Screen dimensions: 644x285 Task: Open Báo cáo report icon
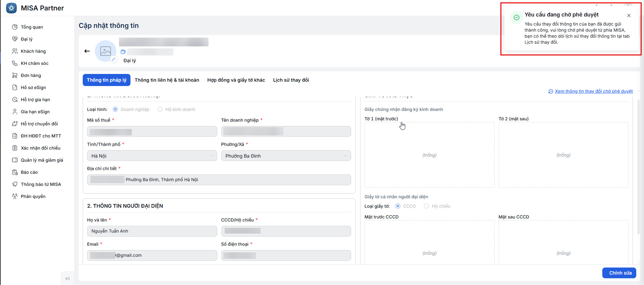click(x=15, y=172)
